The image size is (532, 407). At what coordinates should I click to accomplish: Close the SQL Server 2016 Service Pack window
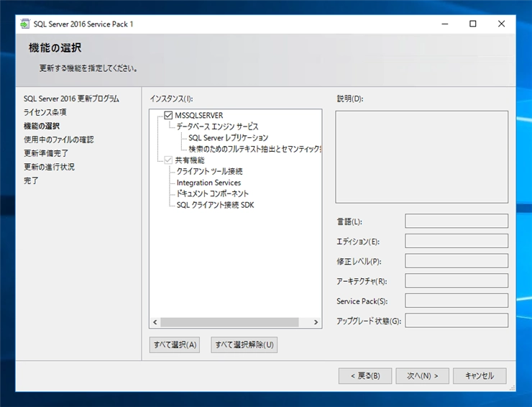point(501,24)
